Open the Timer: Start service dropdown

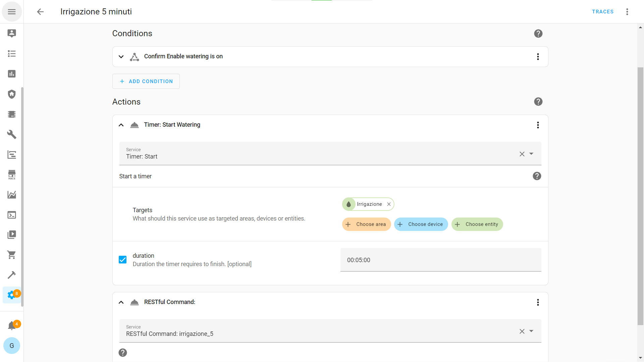point(531,154)
